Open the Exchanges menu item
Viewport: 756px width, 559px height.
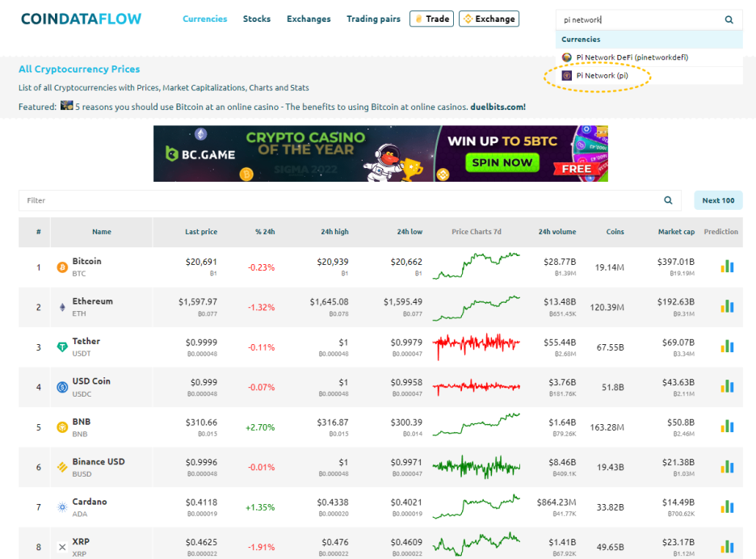(x=309, y=19)
